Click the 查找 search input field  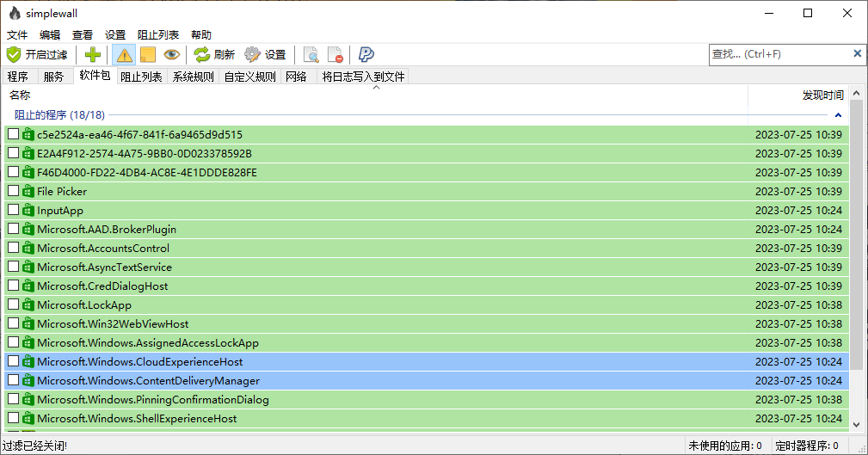click(x=779, y=54)
